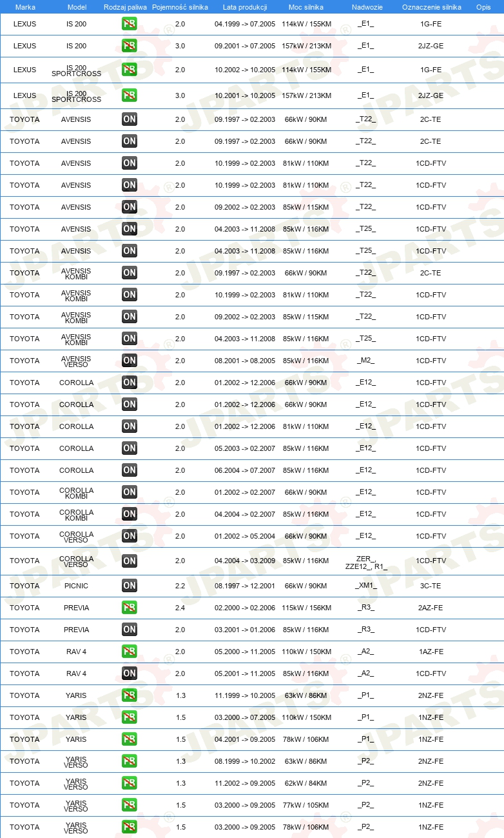This screenshot has width=504, height=838.
Task: Click ON icon in Avensis Kombi 81kW / 110KM row
Action: tap(130, 295)
